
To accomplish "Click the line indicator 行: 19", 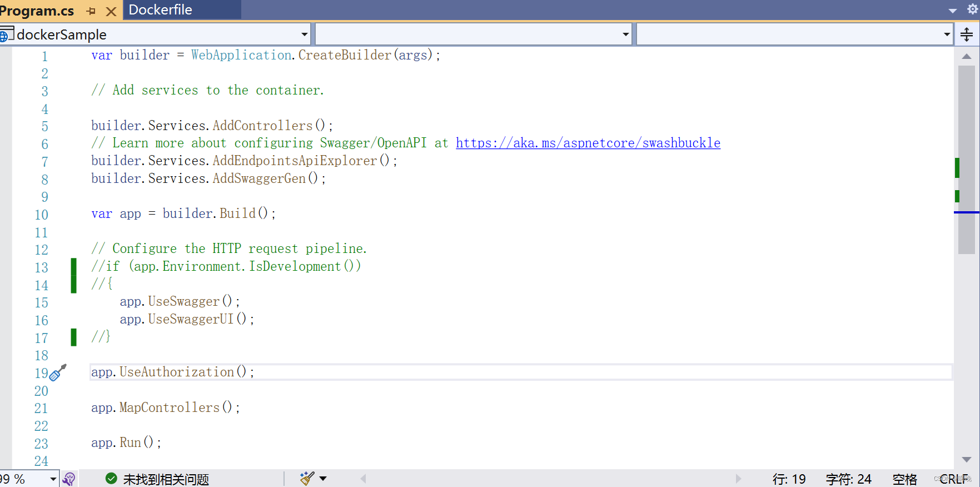I will (x=789, y=479).
